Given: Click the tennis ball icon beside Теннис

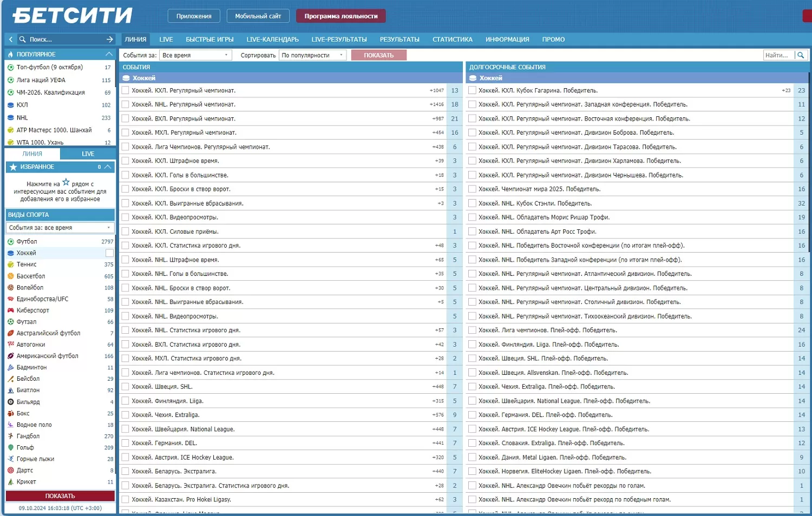Looking at the screenshot, I should 11,264.
